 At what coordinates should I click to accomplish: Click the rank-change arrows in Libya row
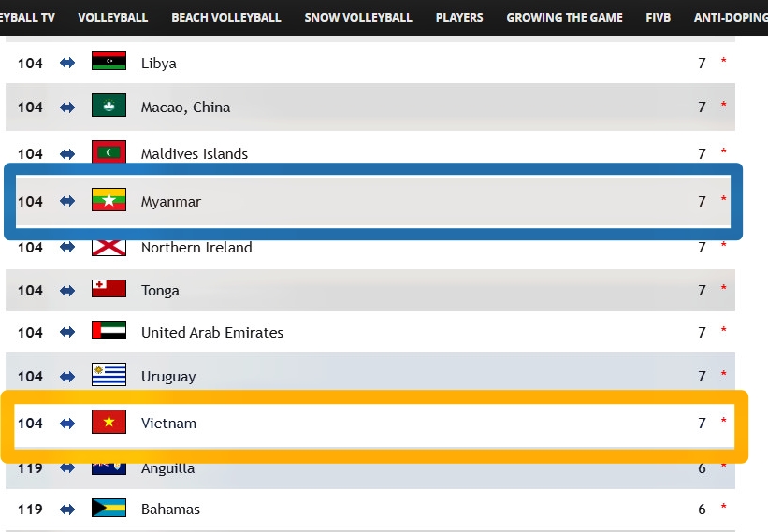67,63
